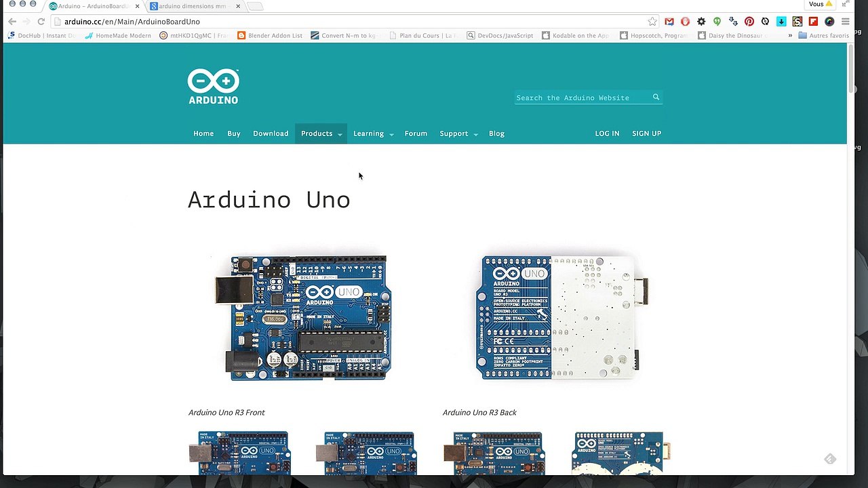Screen dimensions: 868x488
Task: Select the Arduino – ArduinoBoardUno tab
Action: click(x=93, y=6)
